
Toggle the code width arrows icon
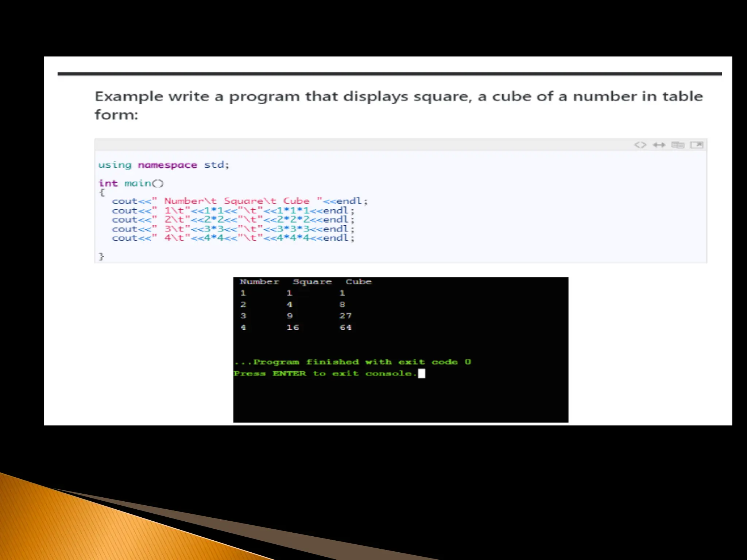[659, 145]
